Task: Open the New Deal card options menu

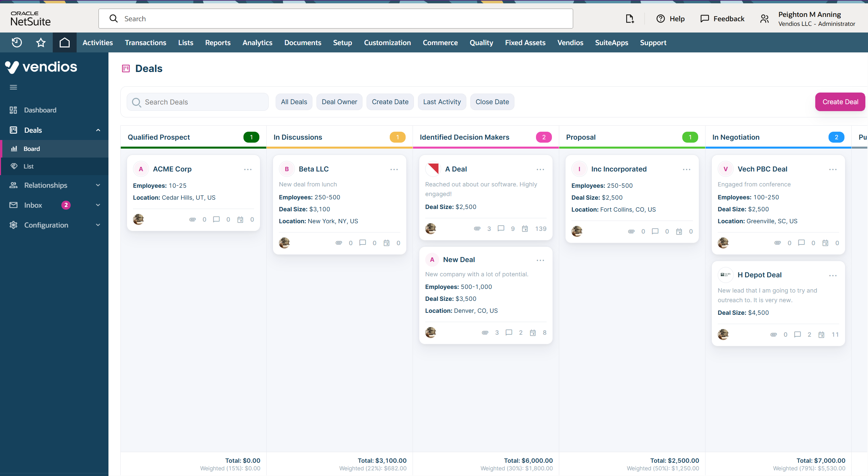Action: 540,260
